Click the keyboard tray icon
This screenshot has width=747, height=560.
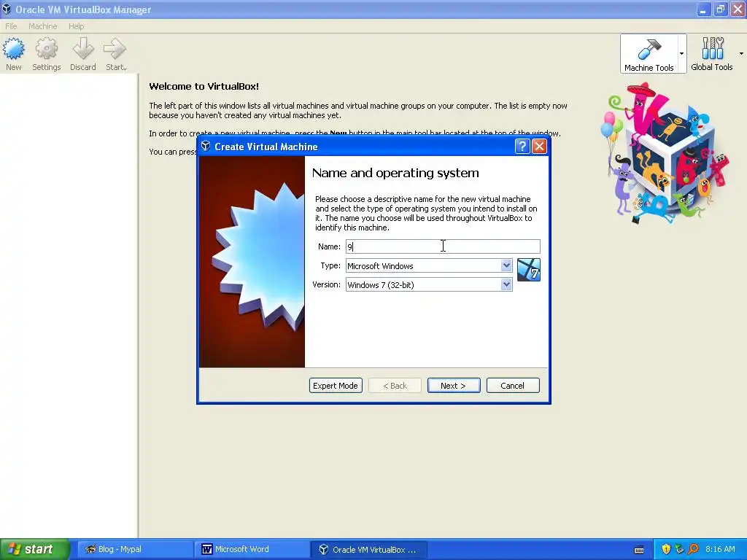(x=639, y=550)
